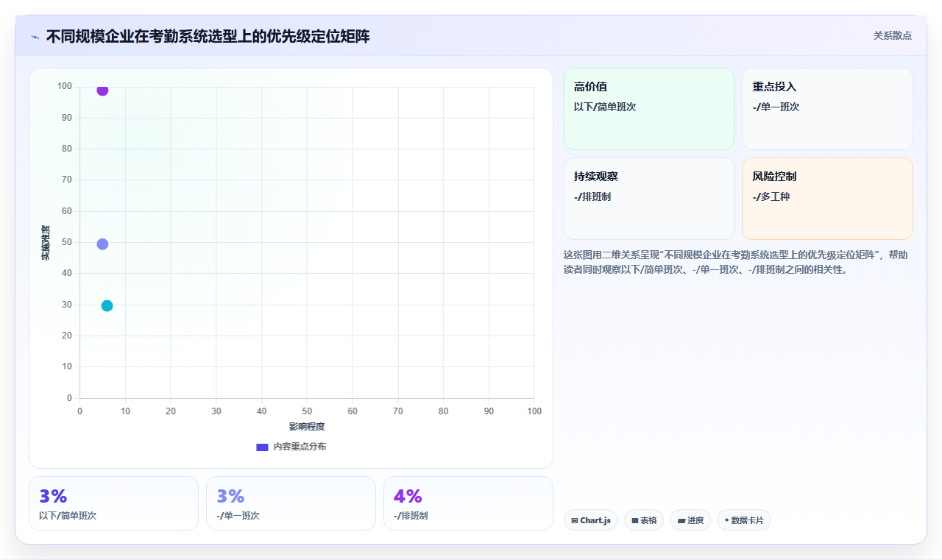Click the chart title heading text

(208, 36)
